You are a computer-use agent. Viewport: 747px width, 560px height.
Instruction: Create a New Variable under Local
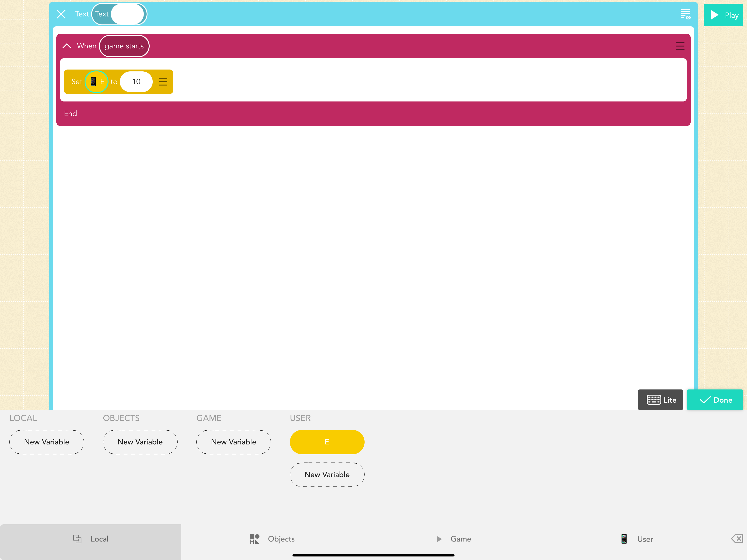[x=47, y=442]
